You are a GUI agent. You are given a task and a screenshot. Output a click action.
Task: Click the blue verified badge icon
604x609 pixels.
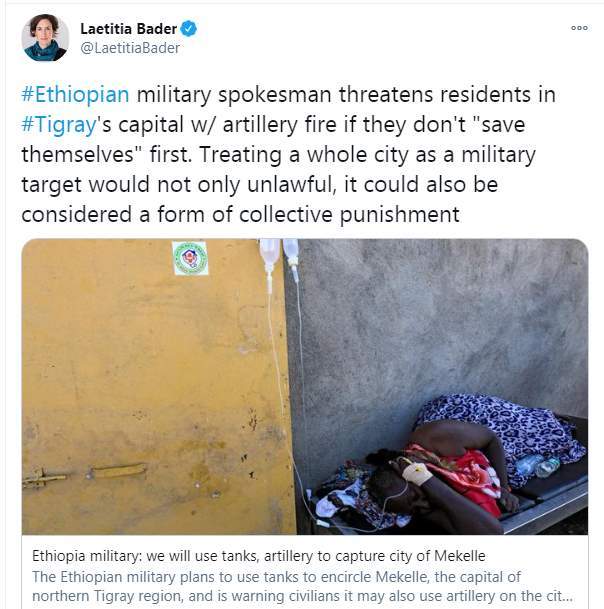(x=189, y=28)
